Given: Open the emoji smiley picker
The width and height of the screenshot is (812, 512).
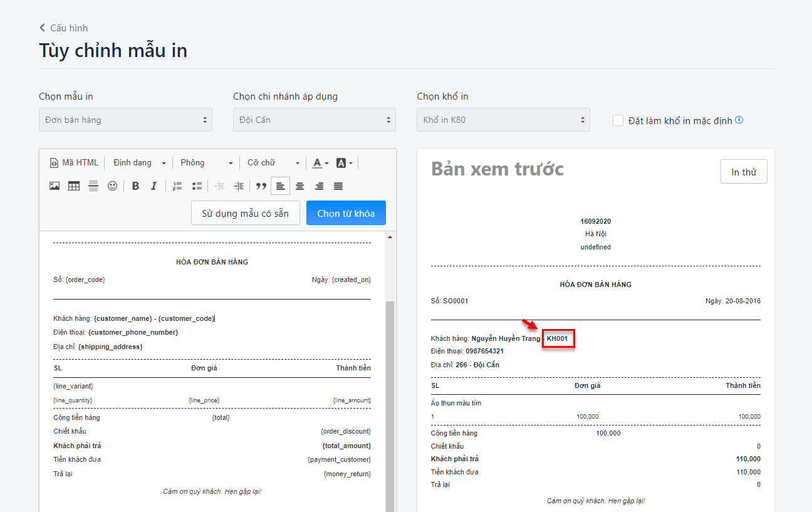Looking at the screenshot, I should [112, 186].
